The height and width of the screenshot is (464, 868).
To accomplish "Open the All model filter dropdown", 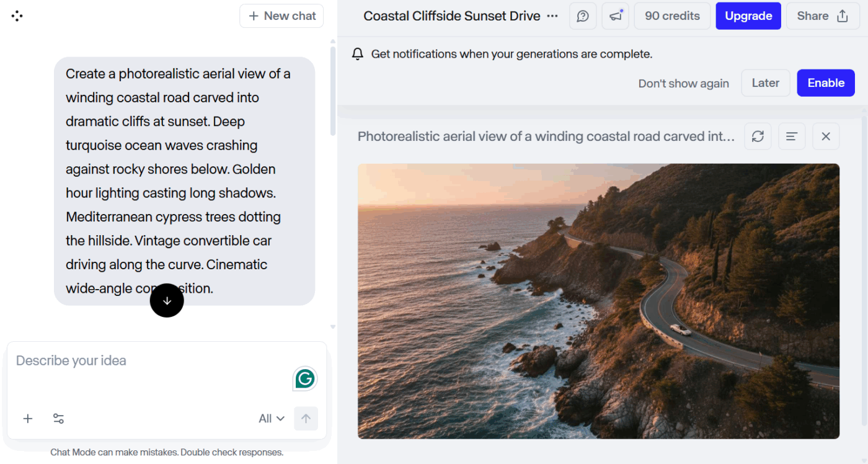I will 271,418.
